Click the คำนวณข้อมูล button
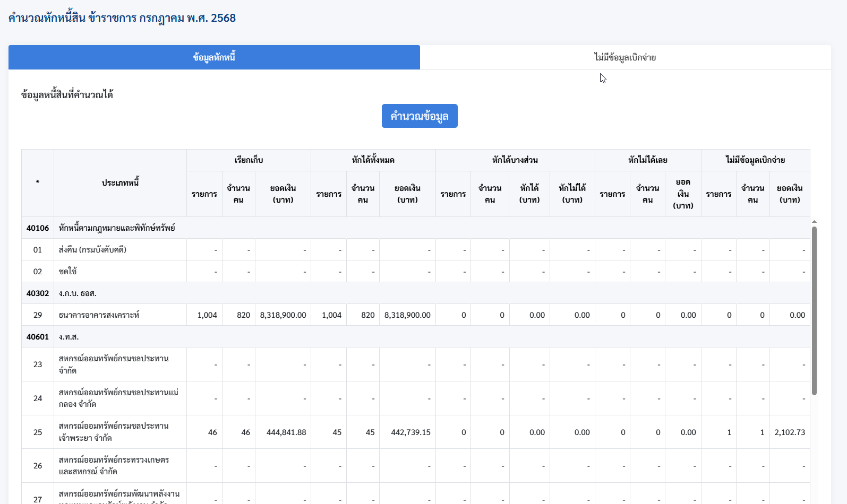Viewport: 847px width, 504px height. click(420, 116)
